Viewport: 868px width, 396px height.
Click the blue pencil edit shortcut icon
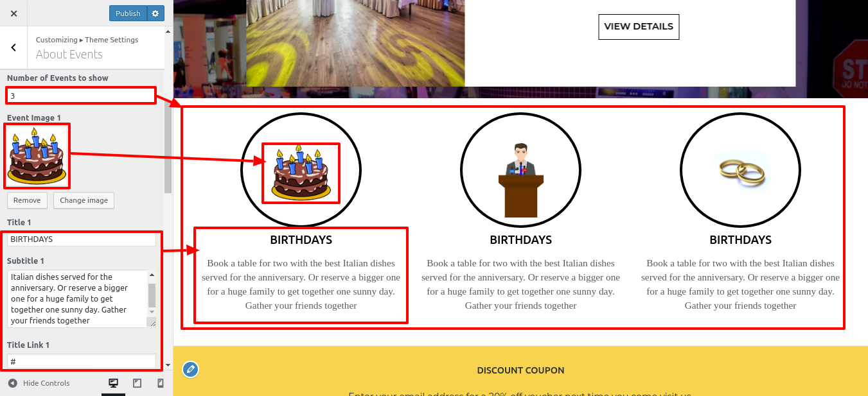(190, 369)
